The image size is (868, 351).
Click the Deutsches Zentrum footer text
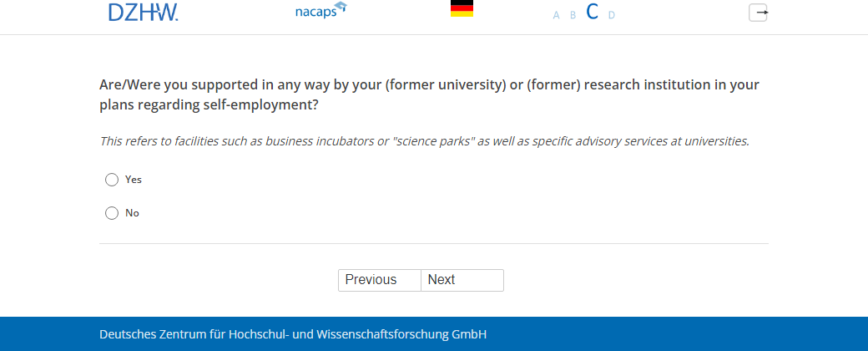[293, 334]
